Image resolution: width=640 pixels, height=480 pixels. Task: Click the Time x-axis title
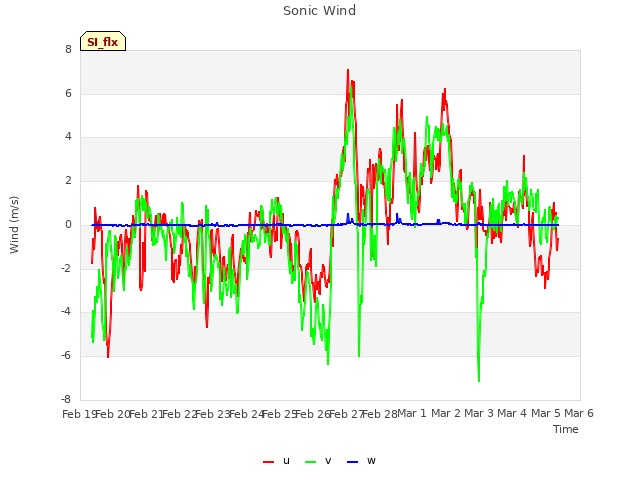pos(565,429)
